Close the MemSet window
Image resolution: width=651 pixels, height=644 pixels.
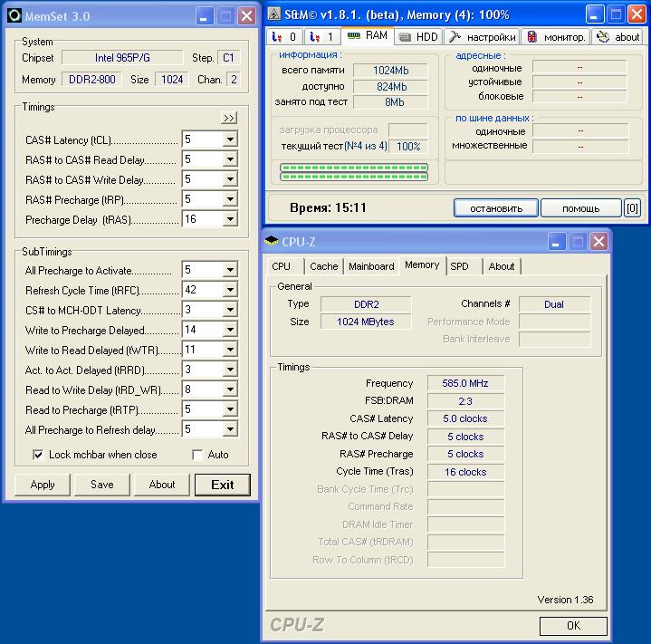[x=246, y=16]
